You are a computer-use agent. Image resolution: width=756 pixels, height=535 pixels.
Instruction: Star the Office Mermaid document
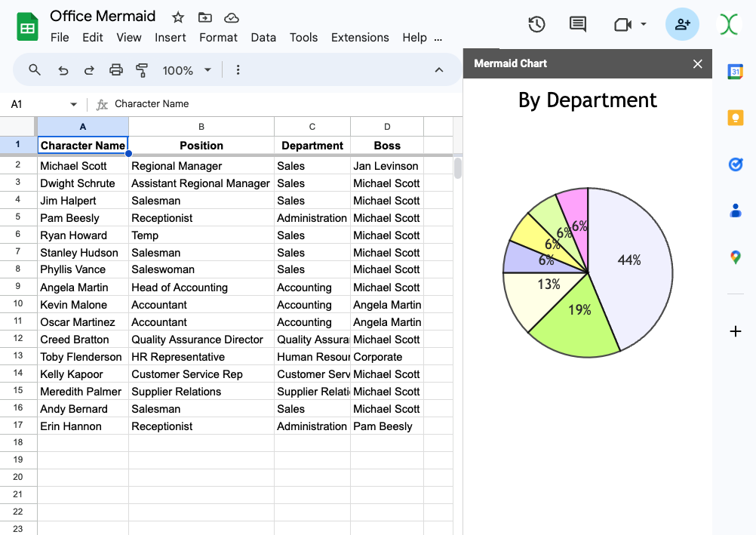178,17
